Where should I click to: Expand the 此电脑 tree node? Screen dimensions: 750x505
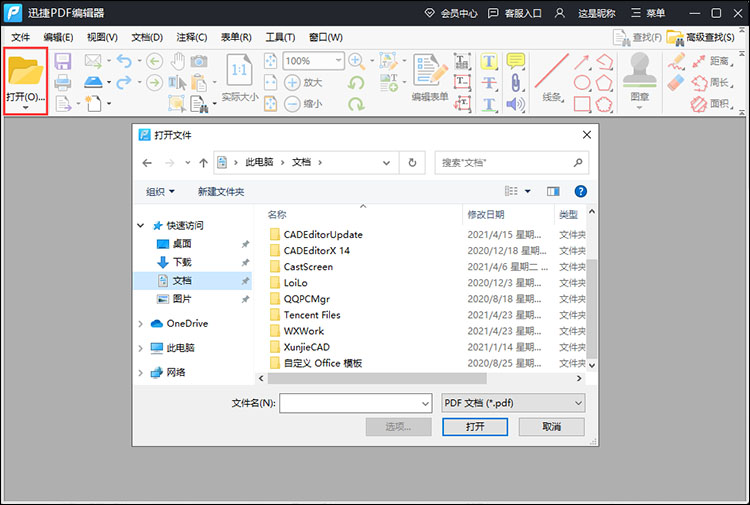(141, 348)
